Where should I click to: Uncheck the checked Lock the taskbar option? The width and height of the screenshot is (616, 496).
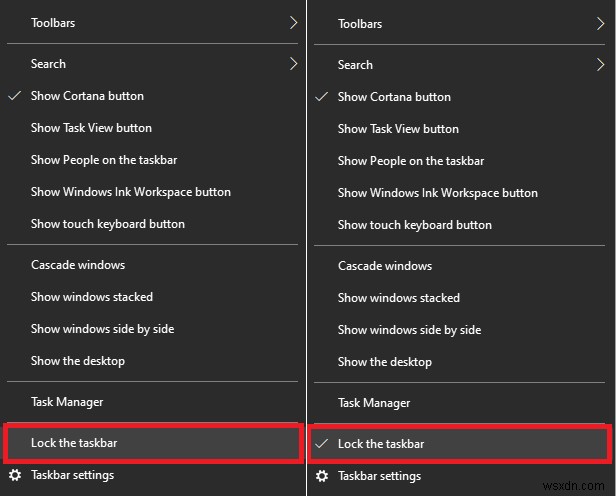[x=380, y=444]
